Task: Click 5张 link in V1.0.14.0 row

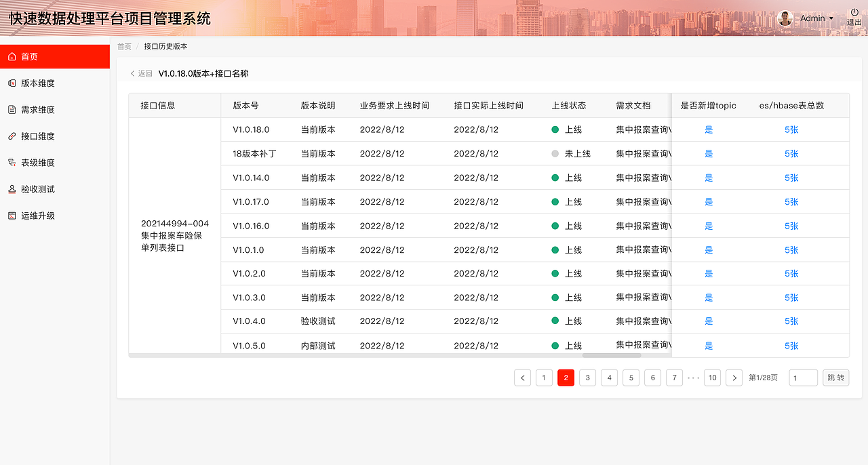Action: (x=791, y=178)
